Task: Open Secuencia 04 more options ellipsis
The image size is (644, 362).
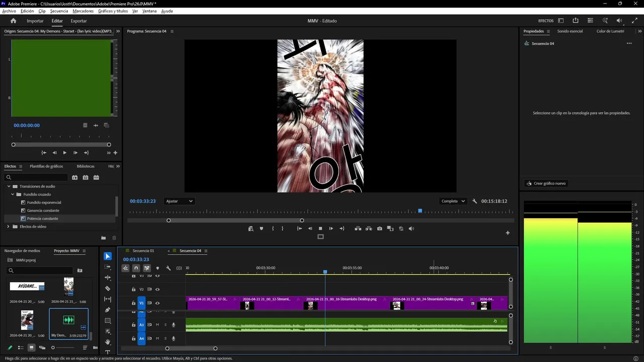Action: click(x=629, y=43)
